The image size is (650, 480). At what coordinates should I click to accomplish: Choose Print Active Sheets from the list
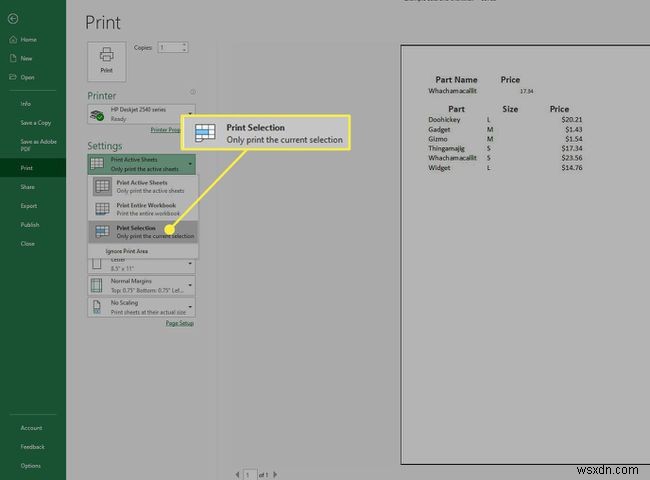click(143, 187)
